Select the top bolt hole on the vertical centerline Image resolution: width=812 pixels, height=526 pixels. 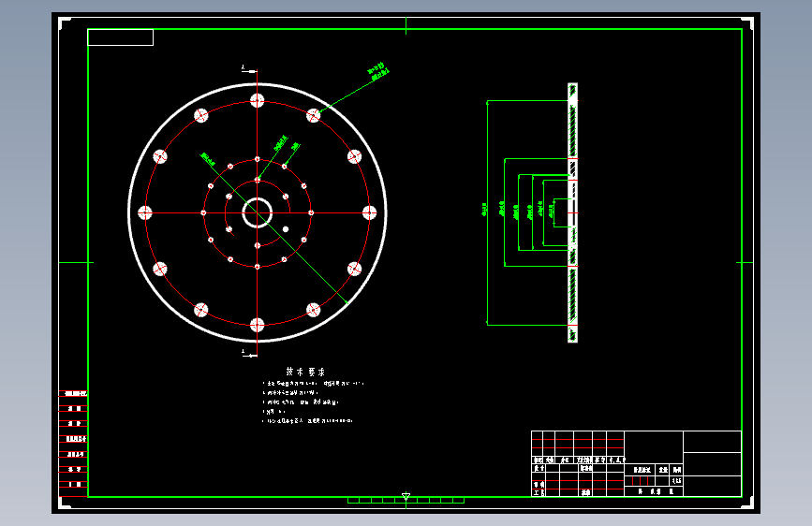click(258, 100)
